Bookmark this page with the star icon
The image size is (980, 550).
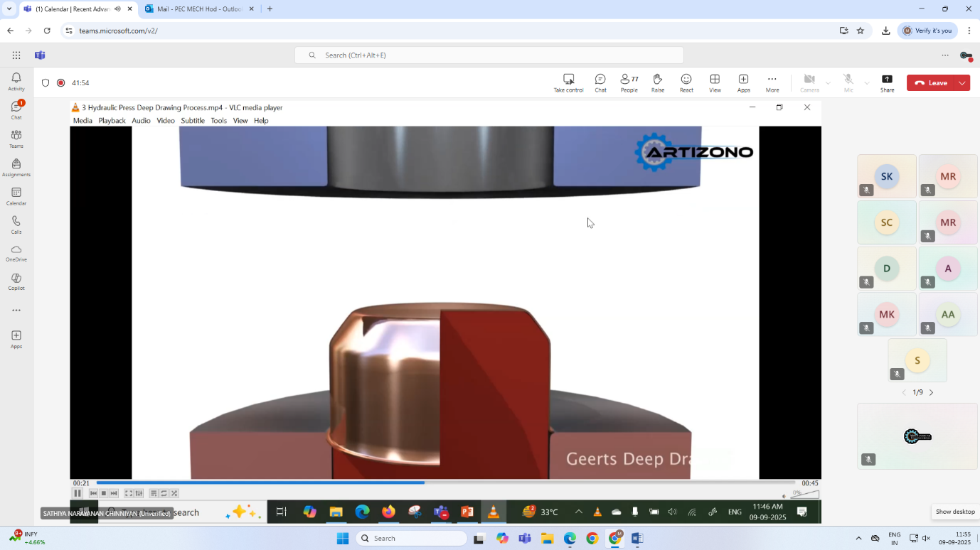(x=860, y=31)
